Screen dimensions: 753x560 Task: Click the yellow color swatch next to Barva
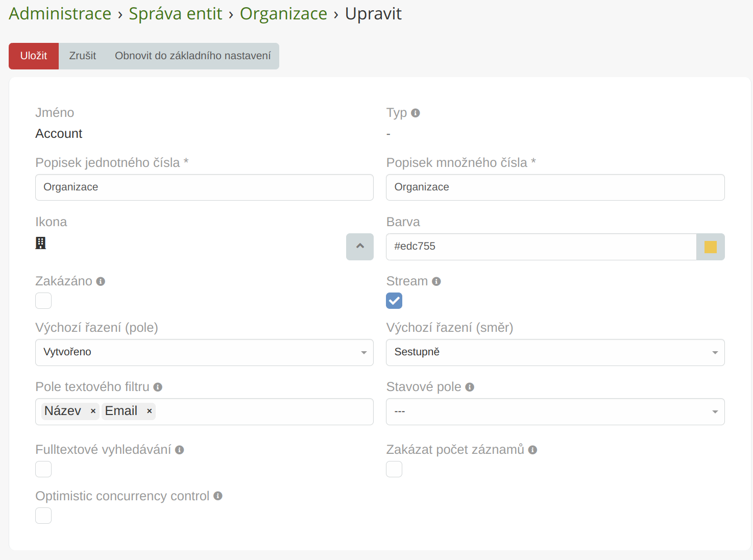(711, 247)
